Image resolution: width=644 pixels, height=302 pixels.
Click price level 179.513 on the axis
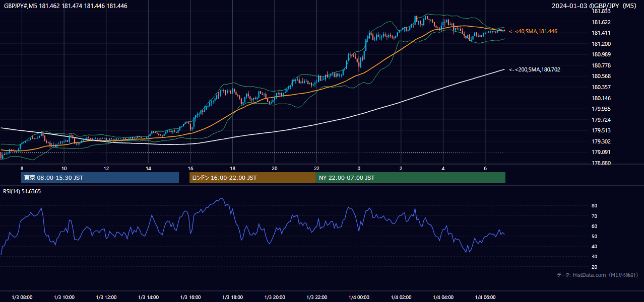[x=601, y=130]
